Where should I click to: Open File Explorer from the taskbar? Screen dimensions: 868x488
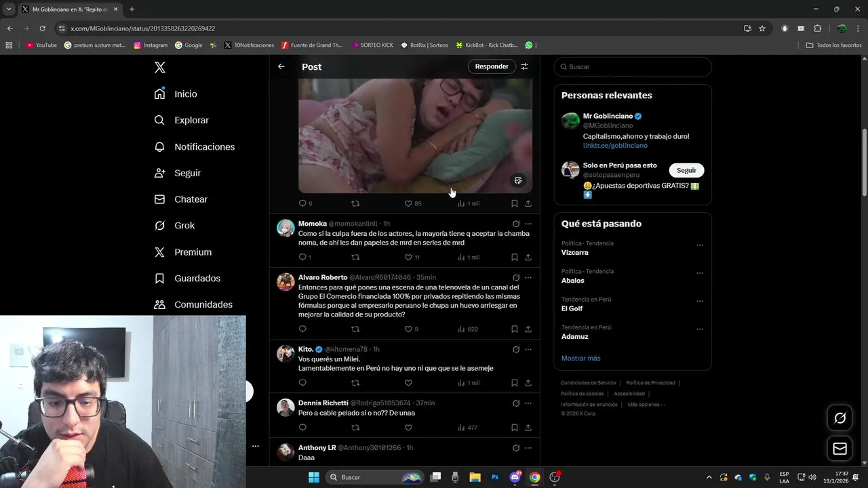(475, 477)
